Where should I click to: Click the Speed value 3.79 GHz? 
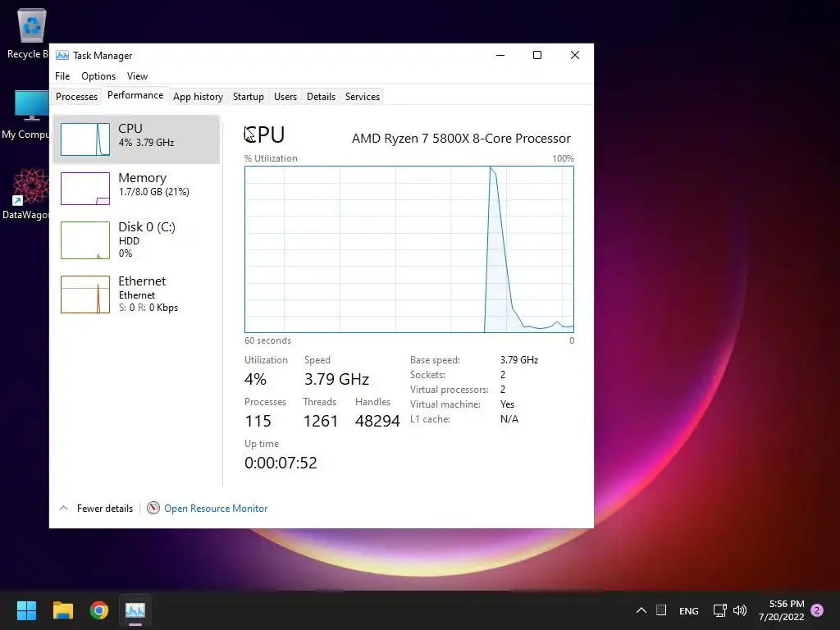coord(336,379)
